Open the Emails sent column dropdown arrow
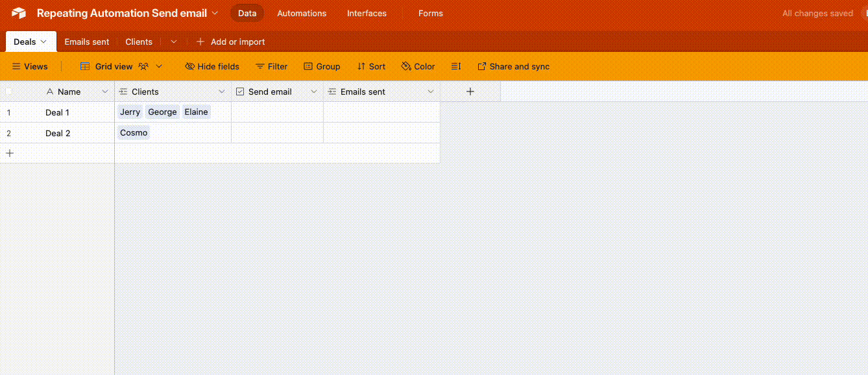The height and width of the screenshot is (375, 868). pyautogui.click(x=431, y=91)
